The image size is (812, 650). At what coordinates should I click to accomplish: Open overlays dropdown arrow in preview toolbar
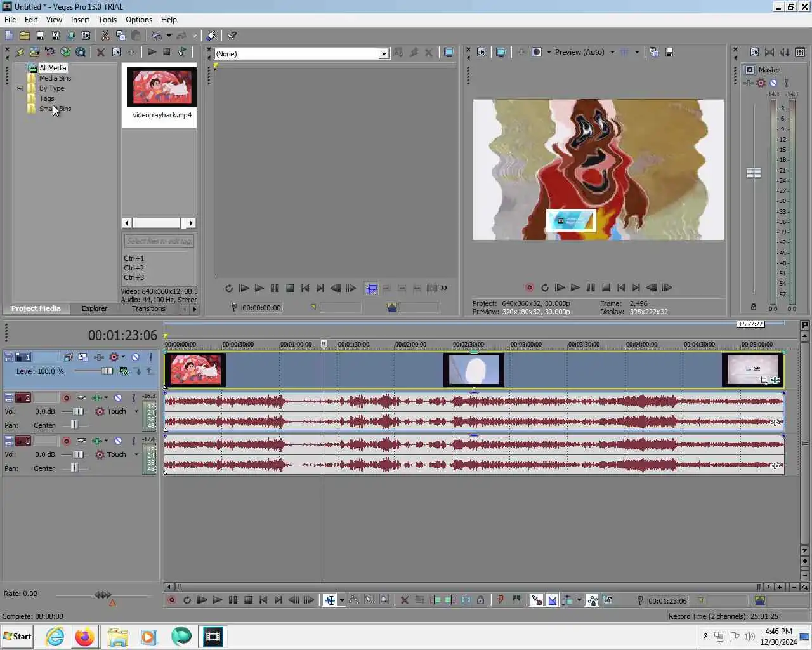[x=637, y=52]
